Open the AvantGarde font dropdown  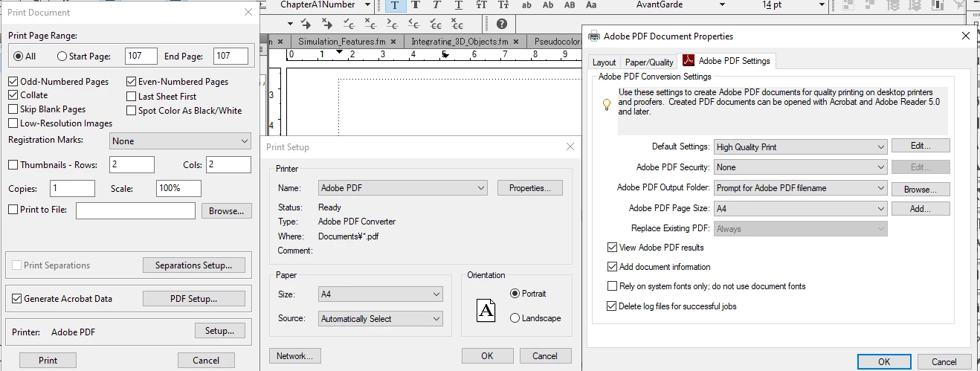pos(722,4)
